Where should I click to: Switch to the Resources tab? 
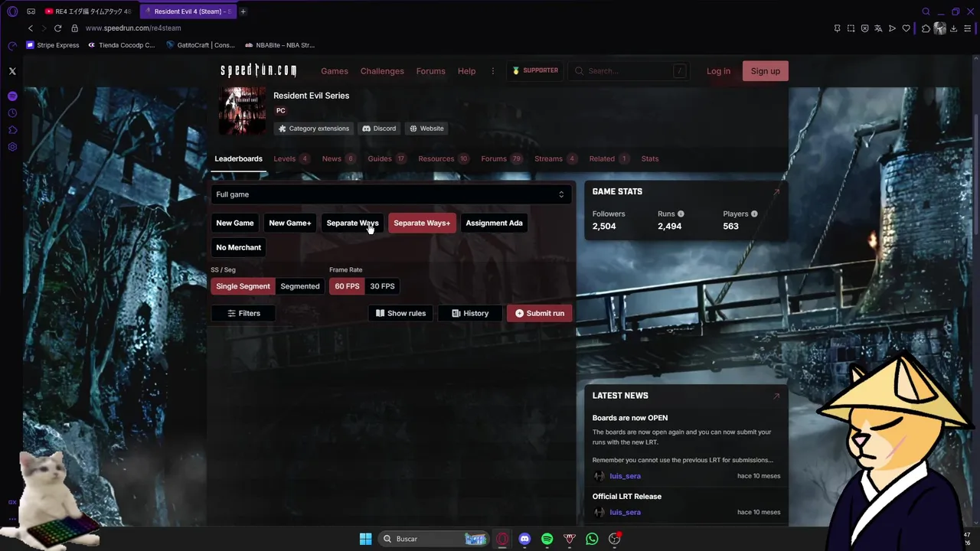coord(444,158)
